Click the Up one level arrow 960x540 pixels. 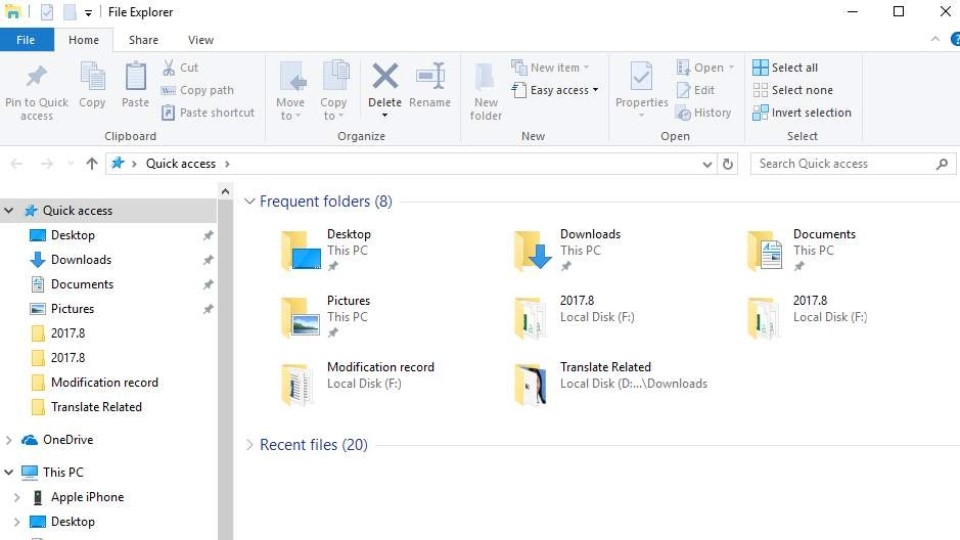point(92,163)
